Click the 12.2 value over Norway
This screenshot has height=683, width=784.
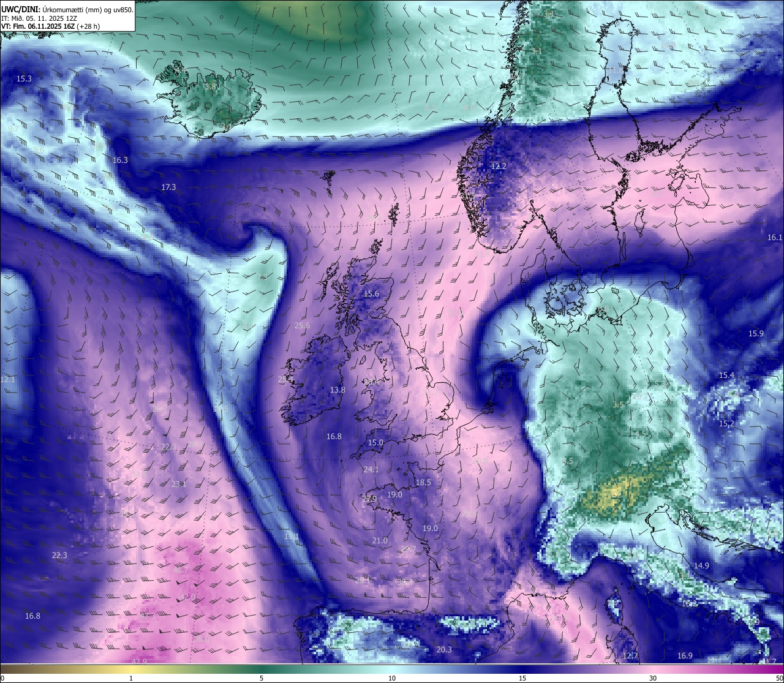[499, 167]
